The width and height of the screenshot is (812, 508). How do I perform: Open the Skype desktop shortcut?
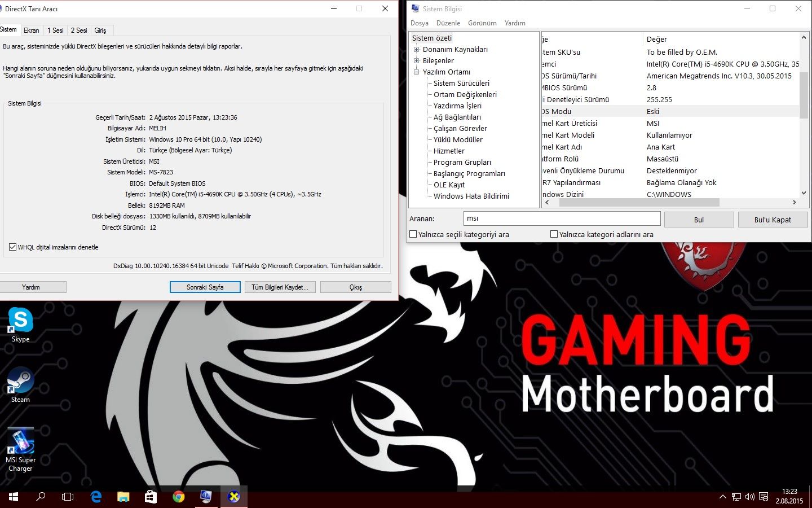(x=20, y=325)
